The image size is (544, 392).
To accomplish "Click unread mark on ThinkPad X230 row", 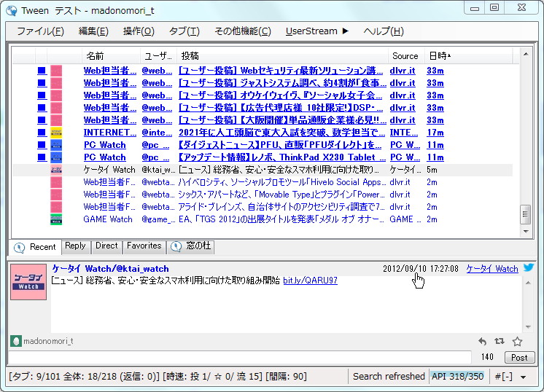I will [42, 157].
